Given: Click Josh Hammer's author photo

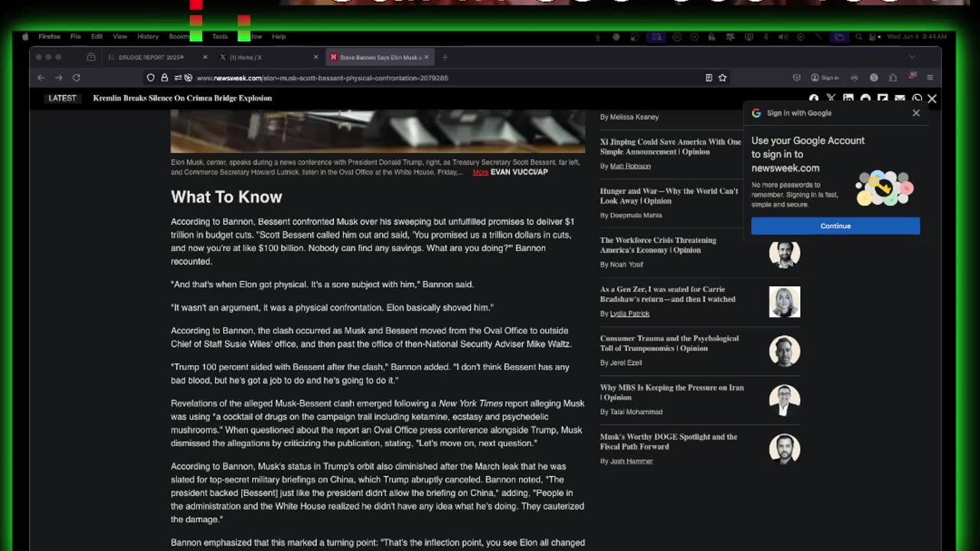Looking at the screenshot, I should [x=784, y=448].
